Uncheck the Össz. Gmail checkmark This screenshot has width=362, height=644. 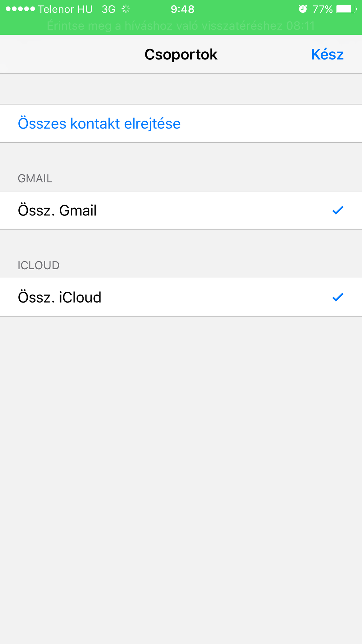pos(337,211)
